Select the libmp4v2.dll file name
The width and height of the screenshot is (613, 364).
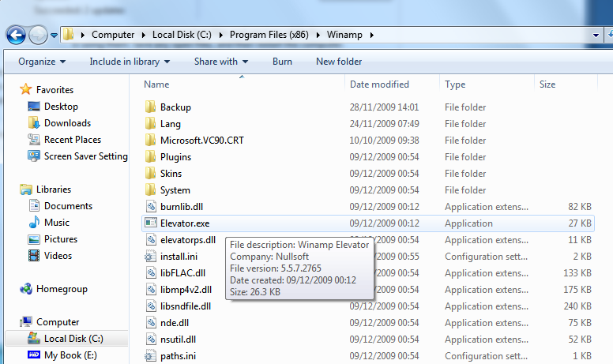[186, 290]
